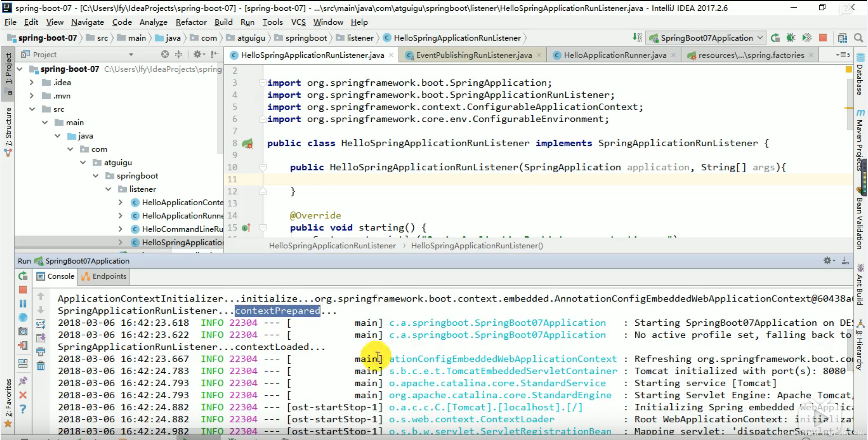Toggle the Project tool window stripe button
The width and height of the screenshot is (868, 440).
click(8, 68)
